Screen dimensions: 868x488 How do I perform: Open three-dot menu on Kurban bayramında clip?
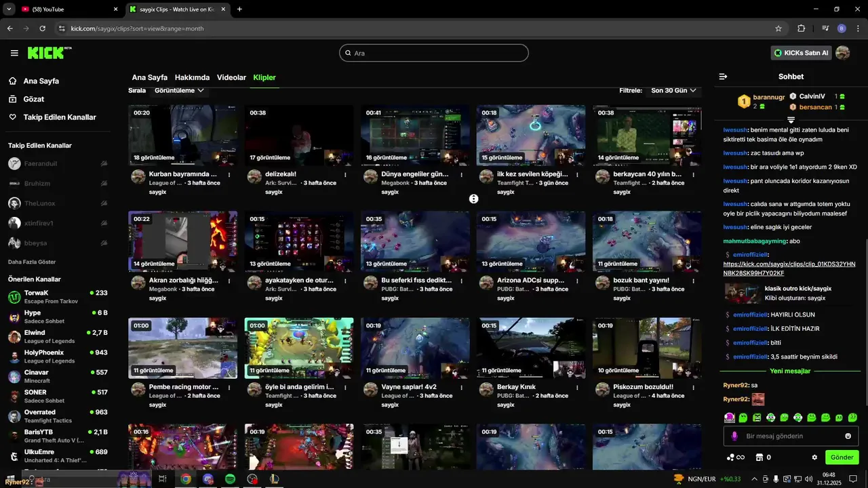click(x=229, y=175)
